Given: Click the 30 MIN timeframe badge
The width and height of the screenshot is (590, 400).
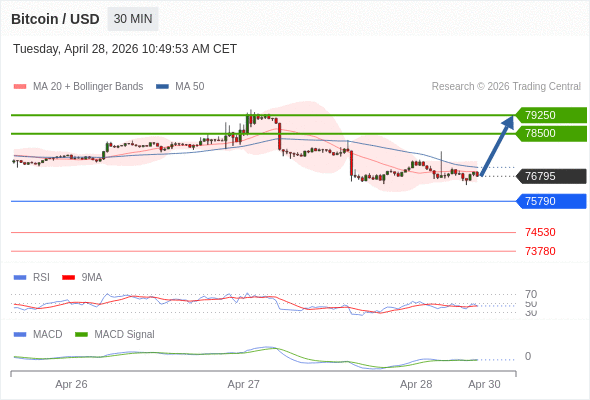Looking at the screenshot, I should 133,19.
